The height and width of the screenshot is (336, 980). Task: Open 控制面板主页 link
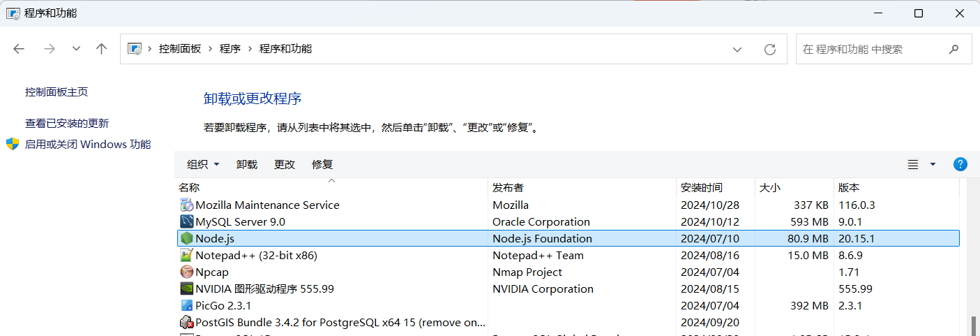coord(56,92)
